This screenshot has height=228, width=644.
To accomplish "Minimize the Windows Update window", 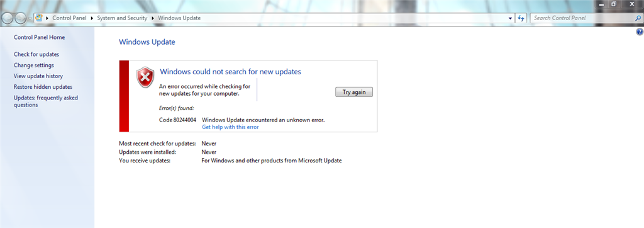I will click(602, 4).
